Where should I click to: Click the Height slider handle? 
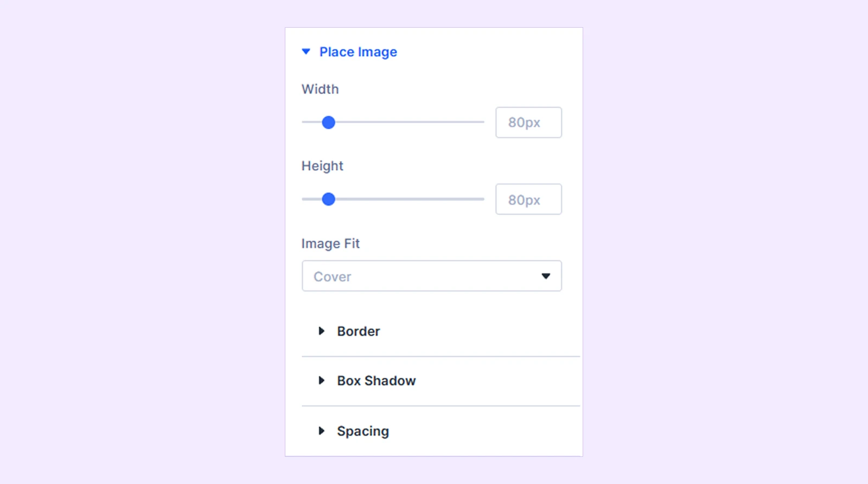point(328,199)
